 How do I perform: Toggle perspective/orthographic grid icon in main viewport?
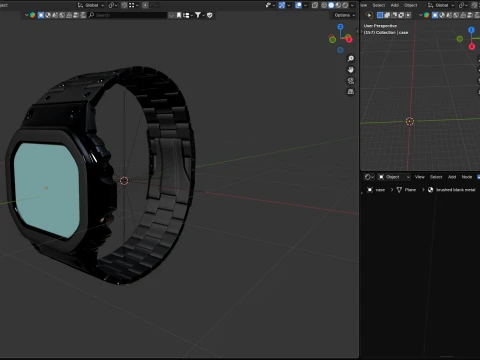351,92
